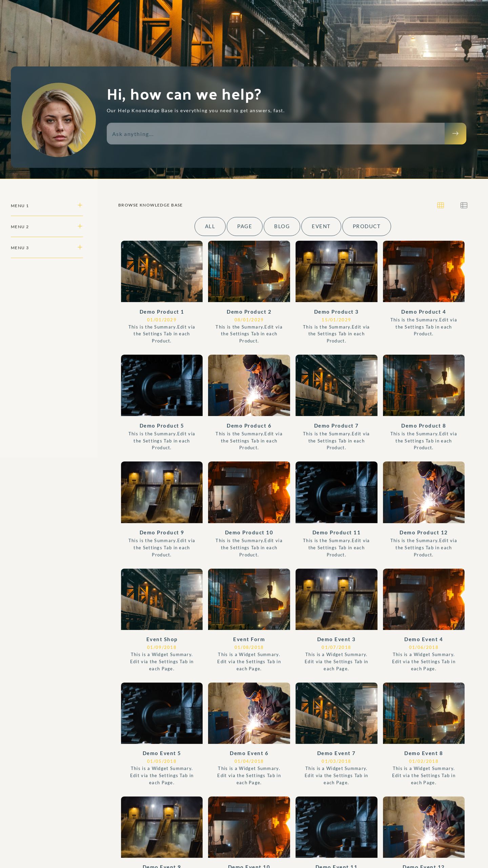
Task: Expand Menu 3 plus icon
Action: [x=80, y=247]
